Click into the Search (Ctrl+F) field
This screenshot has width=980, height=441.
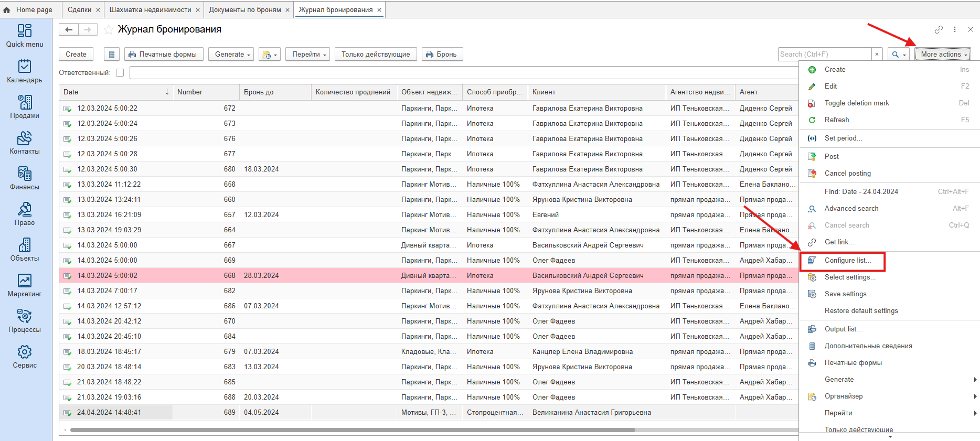pyautogui.click(x=824, y=55)
